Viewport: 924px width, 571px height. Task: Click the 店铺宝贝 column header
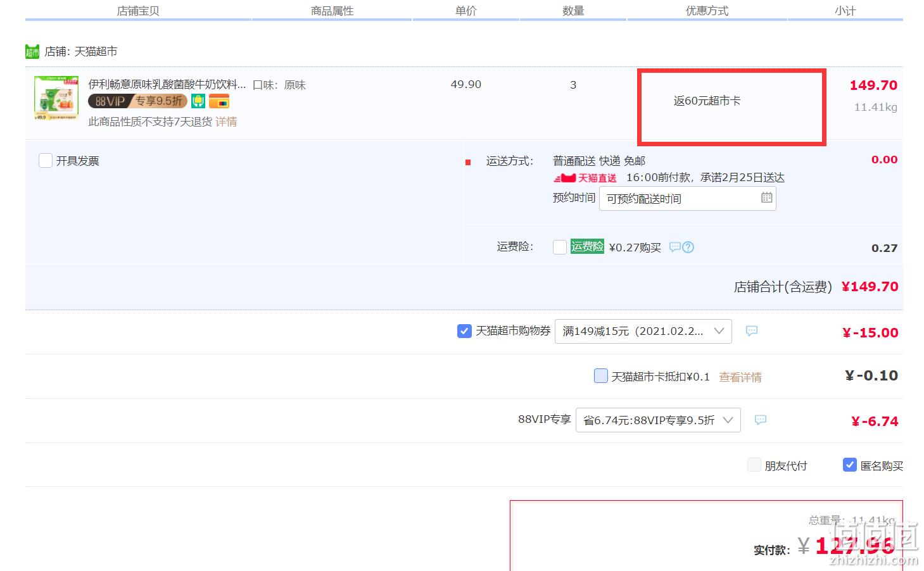click(138, 11)
